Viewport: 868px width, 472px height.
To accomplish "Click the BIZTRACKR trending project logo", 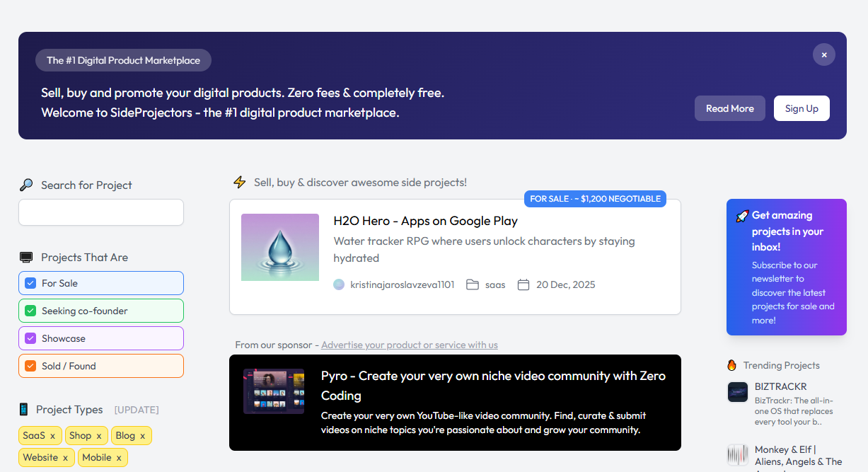I will pos(738,392).
